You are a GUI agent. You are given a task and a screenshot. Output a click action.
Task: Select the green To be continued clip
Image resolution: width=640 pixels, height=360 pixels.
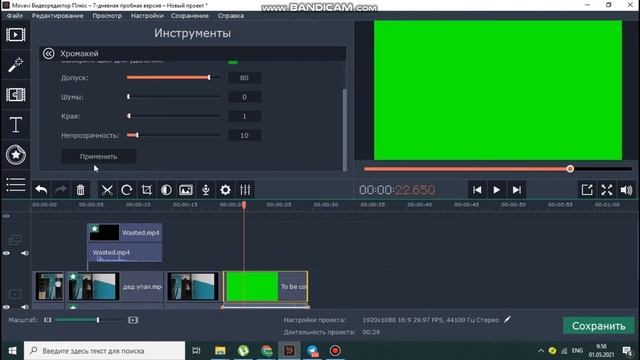[x=265, y=287]
